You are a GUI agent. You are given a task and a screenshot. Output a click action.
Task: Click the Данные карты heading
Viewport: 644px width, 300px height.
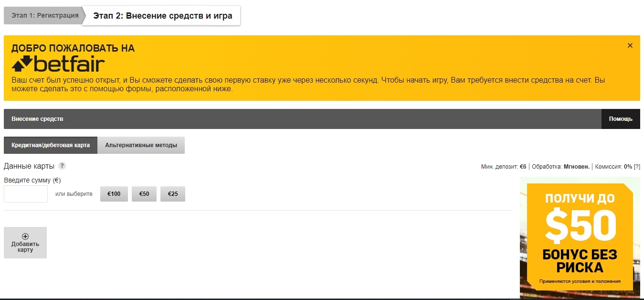(29, 166)
